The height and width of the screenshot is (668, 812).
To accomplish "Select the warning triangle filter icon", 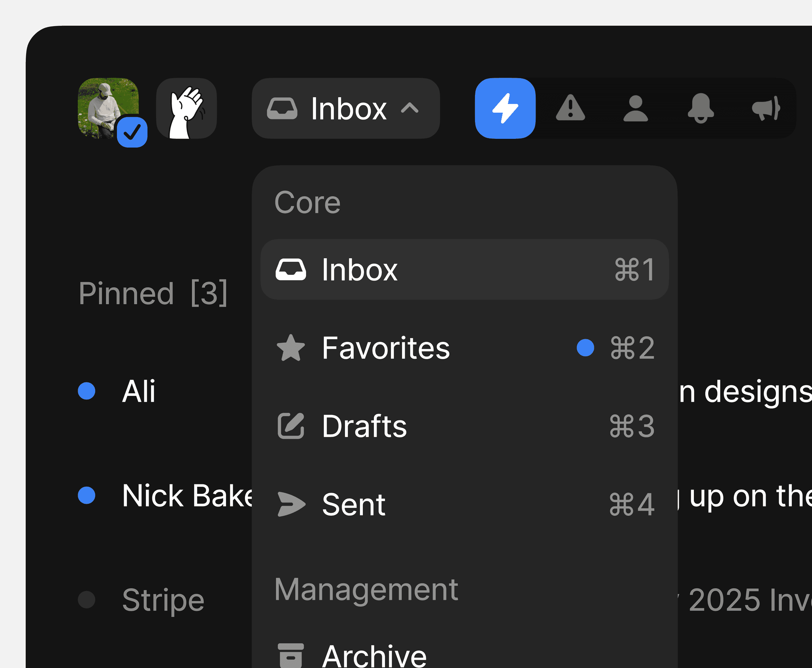I will pyautogui.click(x=570, y=108).
